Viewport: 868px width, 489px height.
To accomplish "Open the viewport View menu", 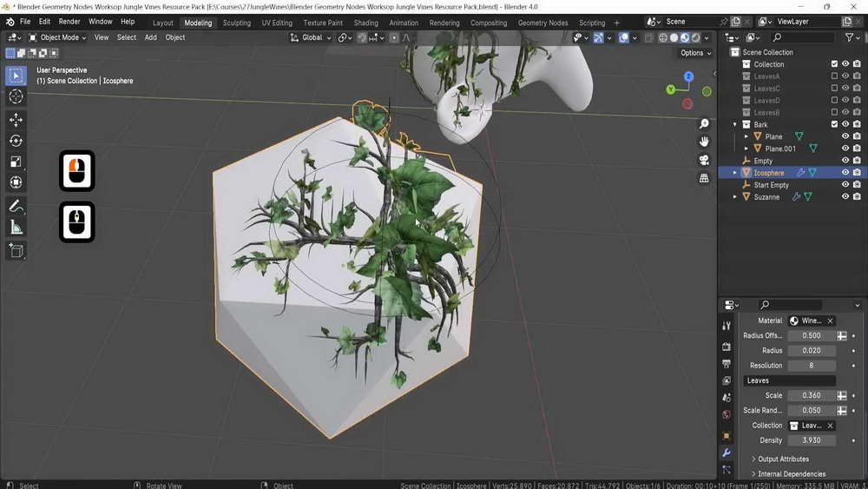I will tap(102, 37).
